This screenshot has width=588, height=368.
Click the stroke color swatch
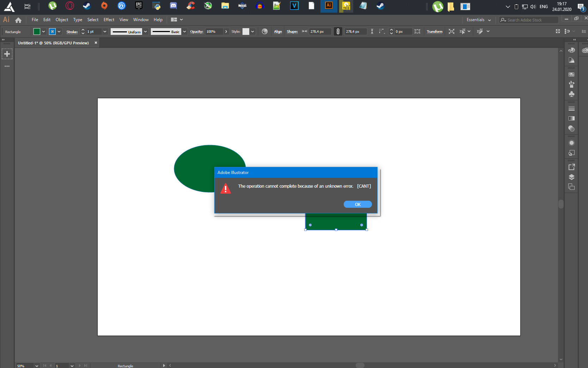(52, 31)
